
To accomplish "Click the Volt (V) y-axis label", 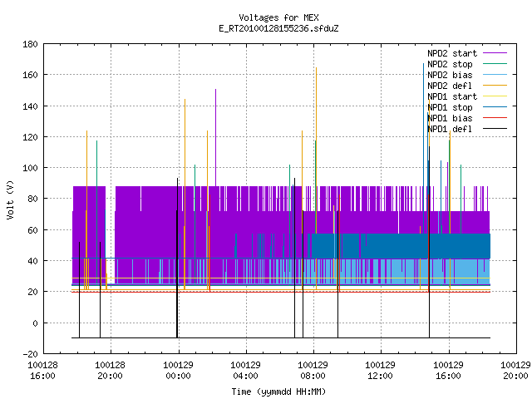I will click(11, 199).
